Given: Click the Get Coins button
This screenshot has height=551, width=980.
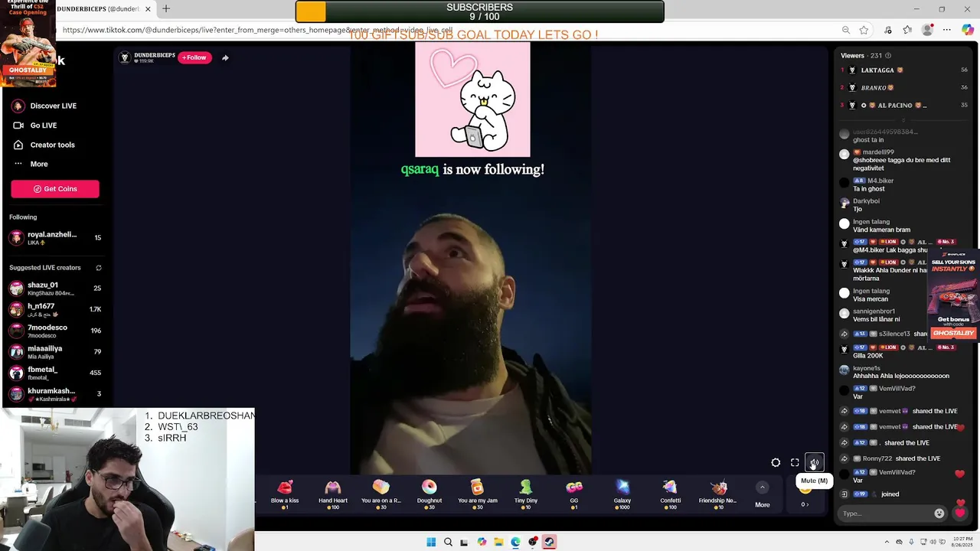Looking at the screenshot, I should click(x=55, y=189).
